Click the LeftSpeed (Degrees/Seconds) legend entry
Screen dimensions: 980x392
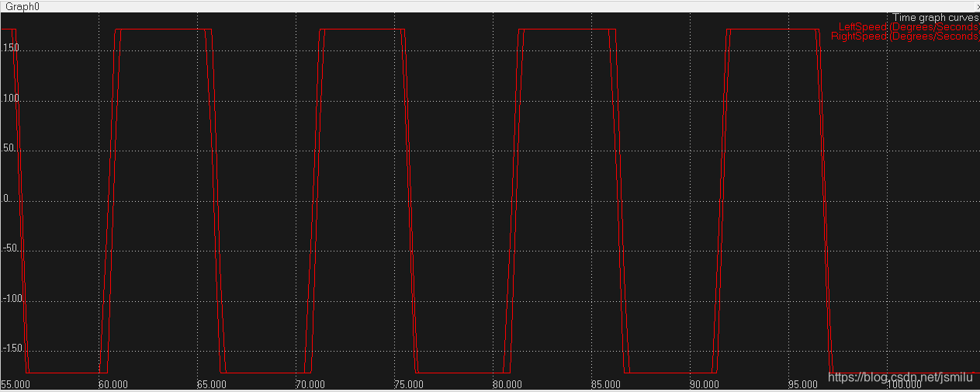pos(909,27)
